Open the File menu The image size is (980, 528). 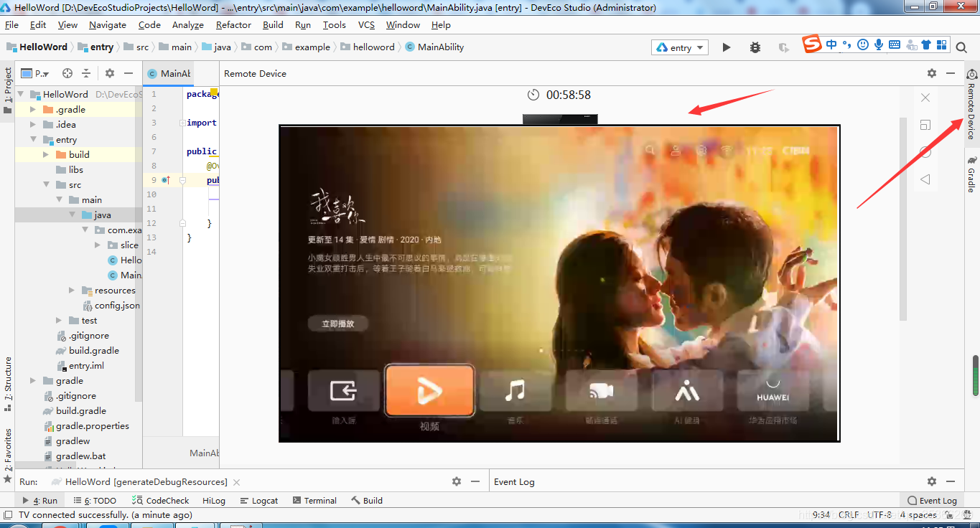click(x=11, y=24)
